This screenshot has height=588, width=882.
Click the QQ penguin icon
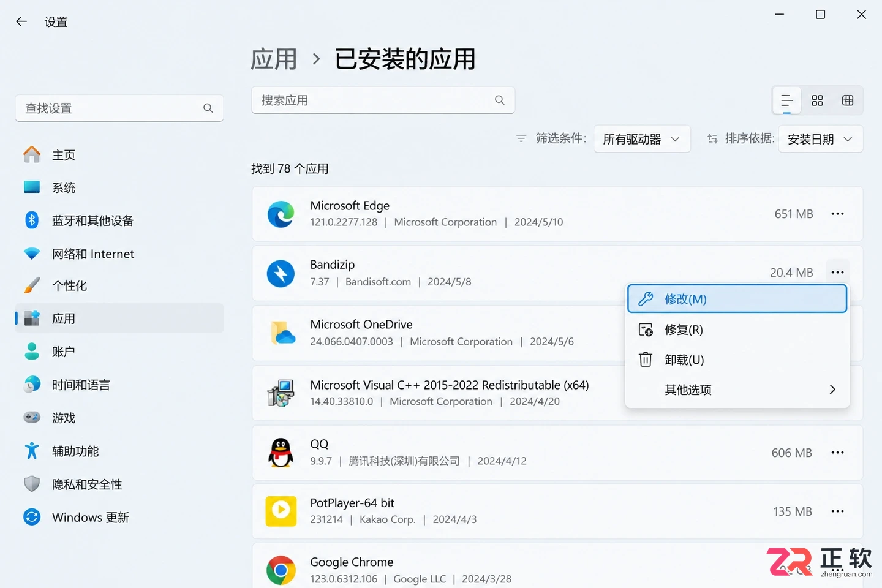281,453
